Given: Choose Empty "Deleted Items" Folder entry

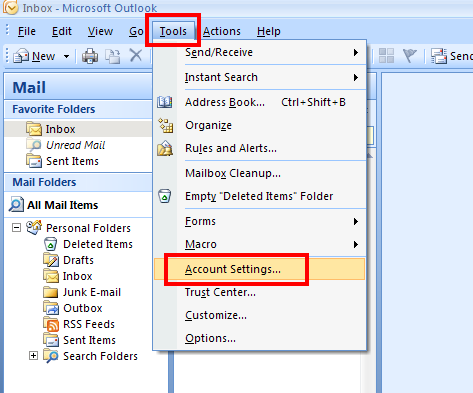Looking at the screenshot, I should tap(259, 196).
